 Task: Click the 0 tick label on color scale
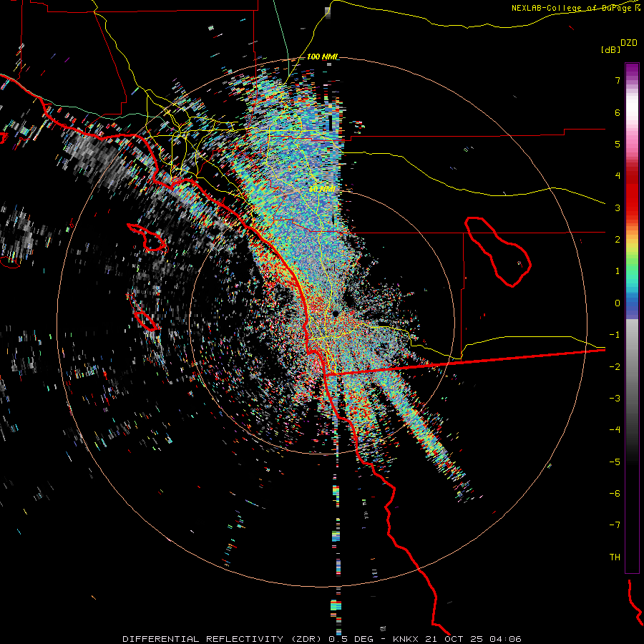[618, 303]
